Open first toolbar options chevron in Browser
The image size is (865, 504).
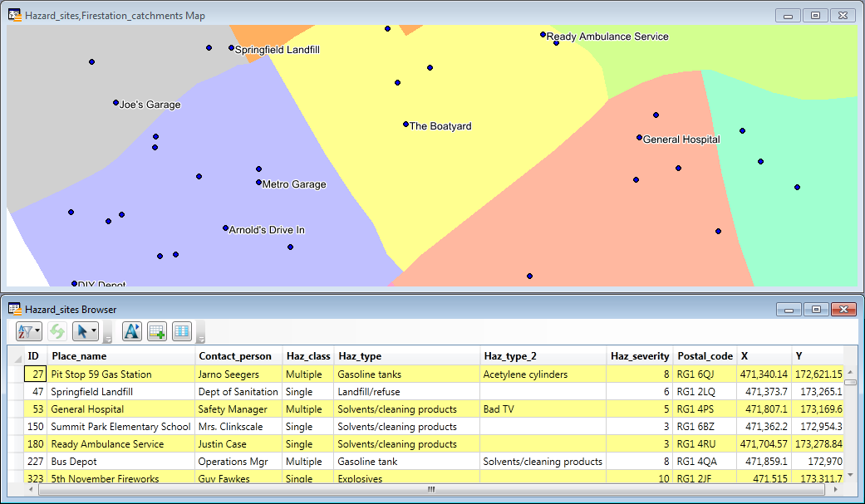(108, 332)
